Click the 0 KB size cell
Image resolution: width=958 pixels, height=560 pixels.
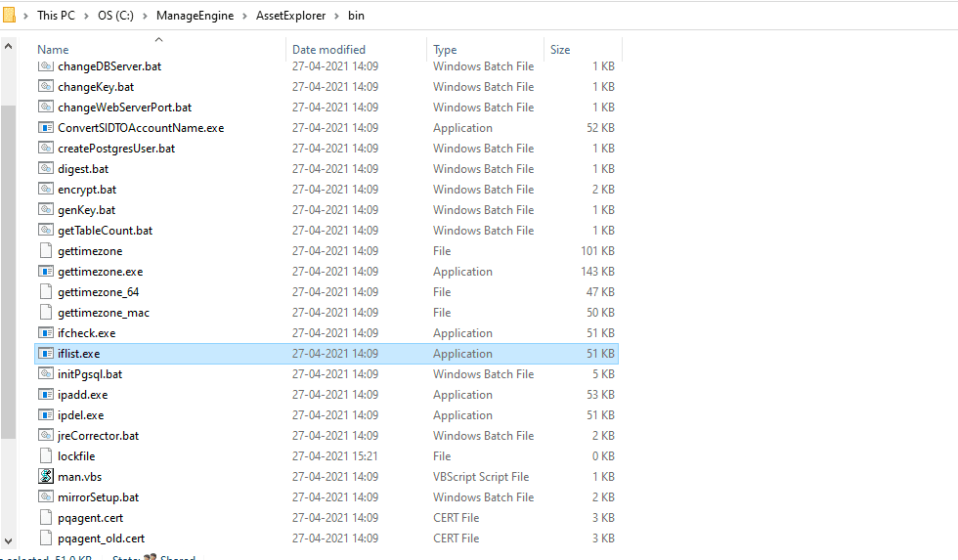point(603,456)
